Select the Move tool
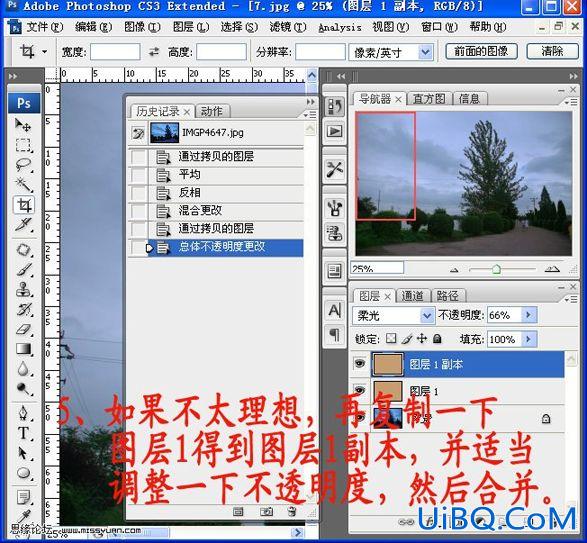587x543 pixels. point(23,125)
